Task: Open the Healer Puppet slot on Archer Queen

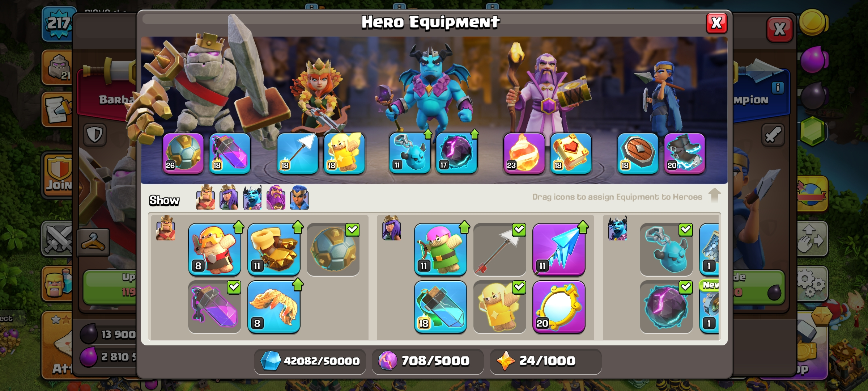Action: point(344,154)
